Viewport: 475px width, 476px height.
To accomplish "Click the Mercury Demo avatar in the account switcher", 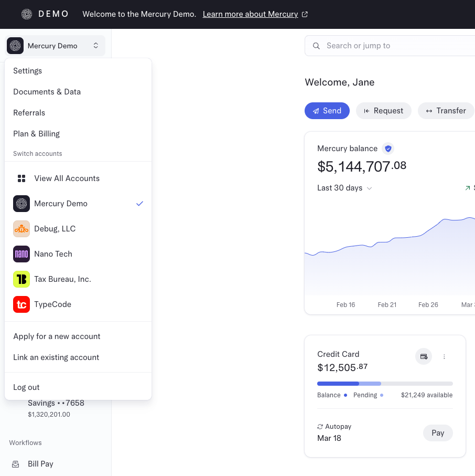I will click(15, 46).
